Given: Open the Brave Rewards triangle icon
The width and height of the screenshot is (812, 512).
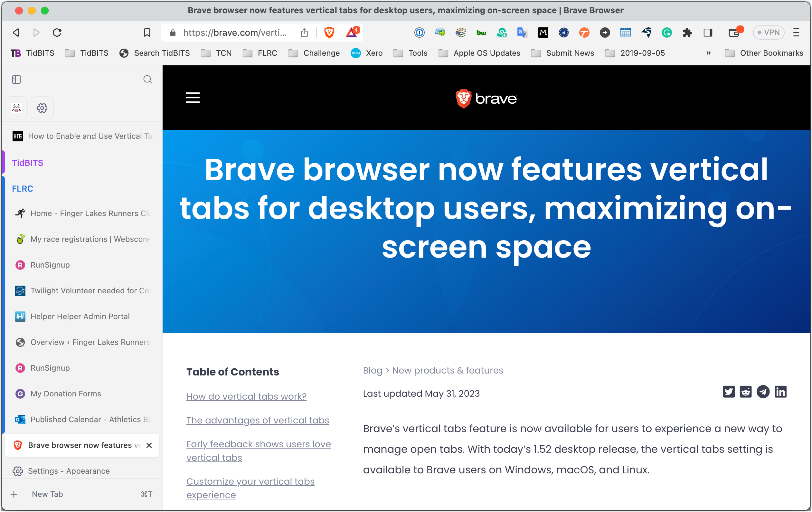Looking at the screenshot, I should click(x=352, y=33).
